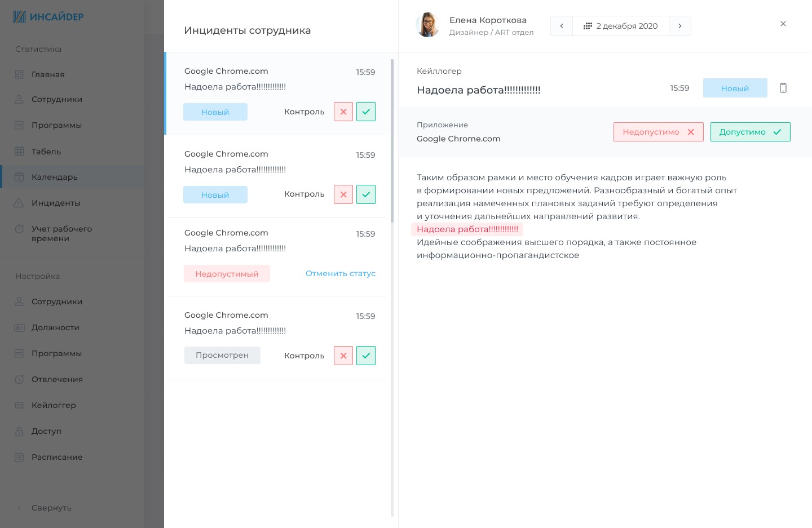The width and height of the screenshot is (812, 528).
Task: Open the date picker showing 2 декабря 2020
Action: 621,26
